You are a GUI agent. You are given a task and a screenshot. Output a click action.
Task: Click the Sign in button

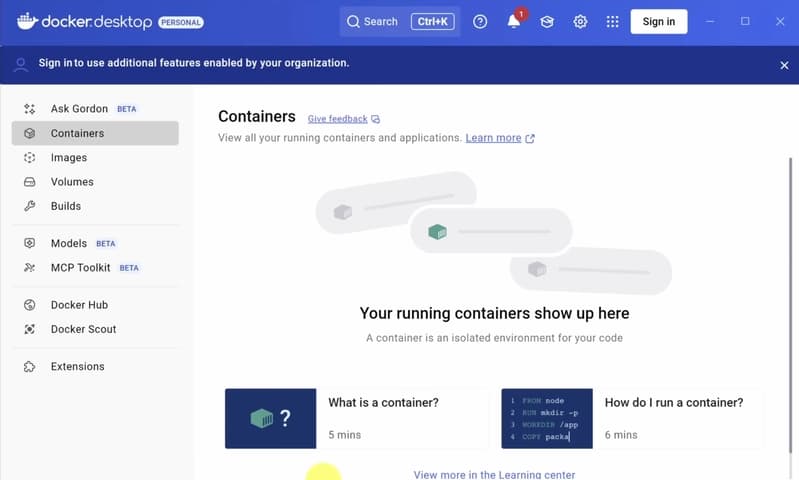click(658, 21)
